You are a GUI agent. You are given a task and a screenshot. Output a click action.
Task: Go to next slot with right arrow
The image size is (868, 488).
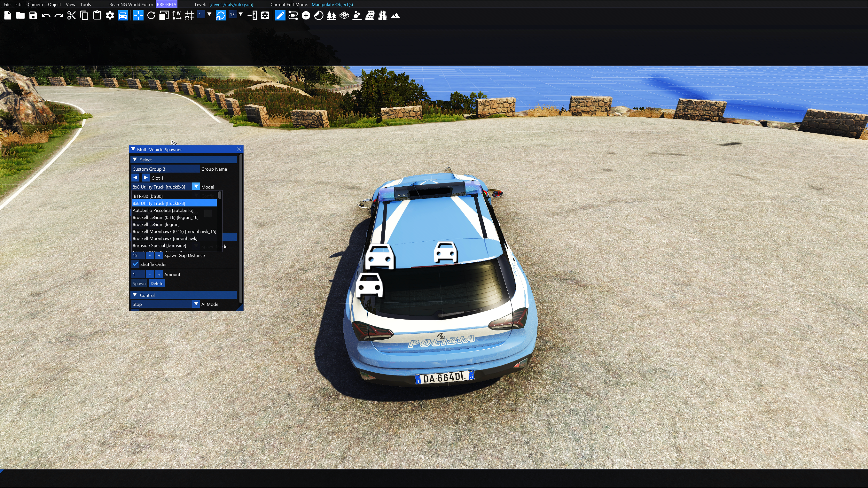click(145, 177)
